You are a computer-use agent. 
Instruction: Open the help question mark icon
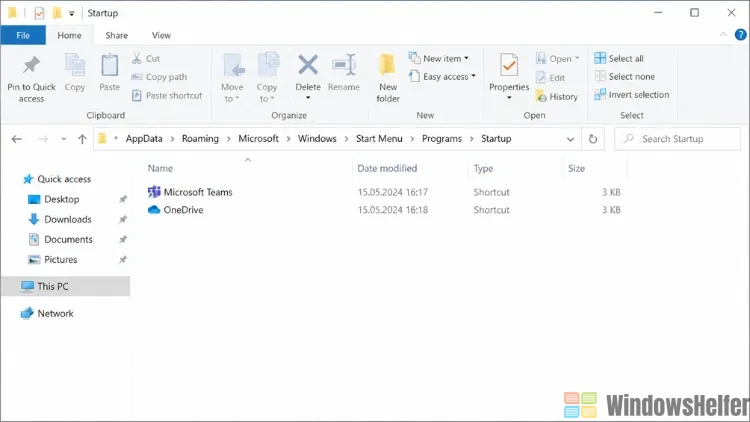click(x=740, y=35)
